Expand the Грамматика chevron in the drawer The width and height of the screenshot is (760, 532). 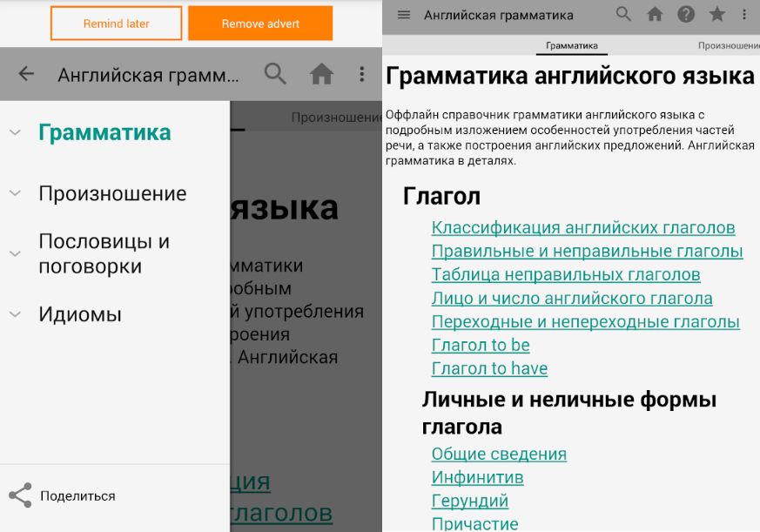[x=15, y=132]
